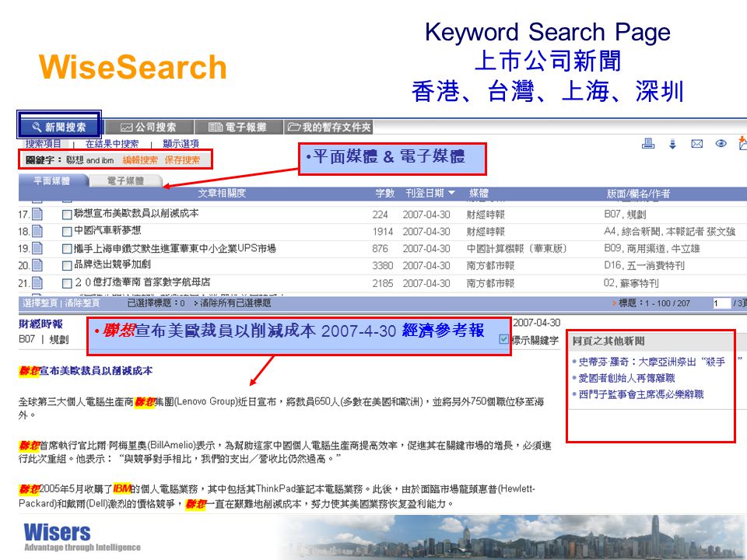Open related news 西門子監事會主席馮必樂辭職
Viewport: 747px width, 560px height.
click(640, 394)
